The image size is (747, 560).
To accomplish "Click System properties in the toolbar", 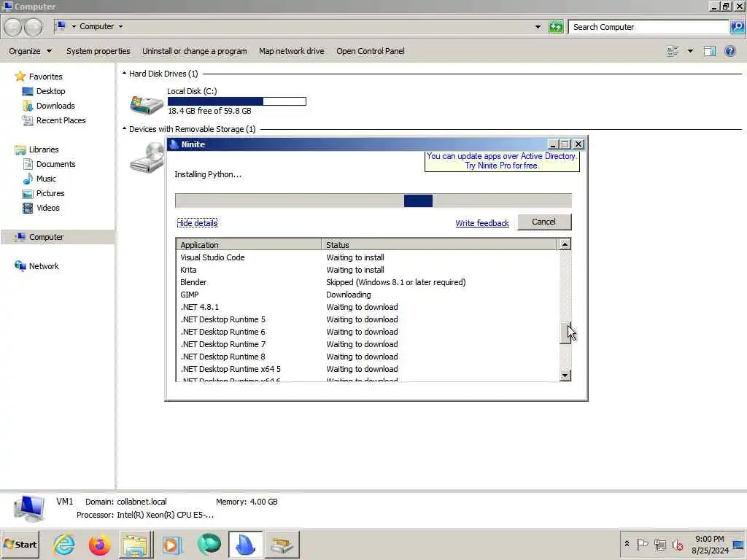I will pos(98,51).
